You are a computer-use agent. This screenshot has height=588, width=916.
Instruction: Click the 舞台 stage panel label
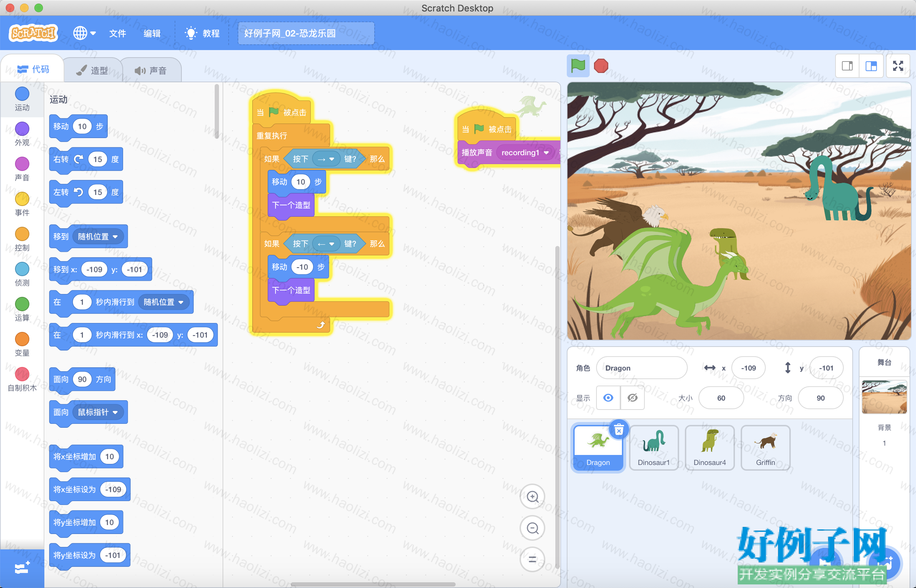[884, 362]
